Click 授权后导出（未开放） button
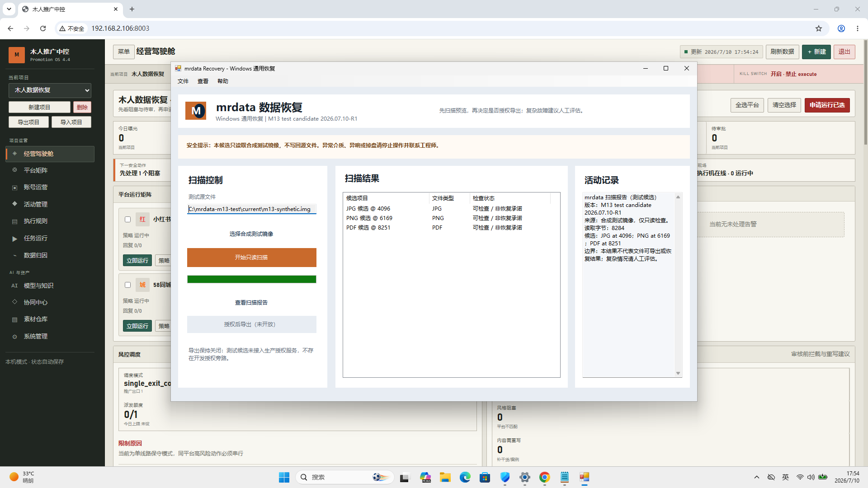The image size is (868, 488). [x=252, y=324]
